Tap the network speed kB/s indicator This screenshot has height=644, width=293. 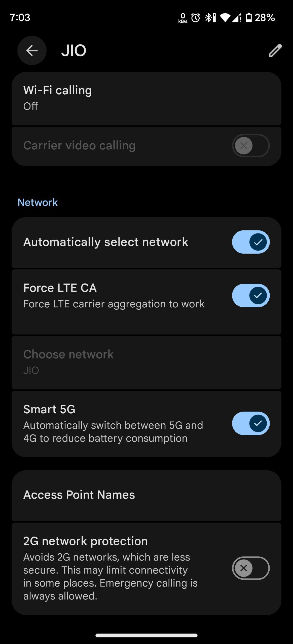point(183,18)
